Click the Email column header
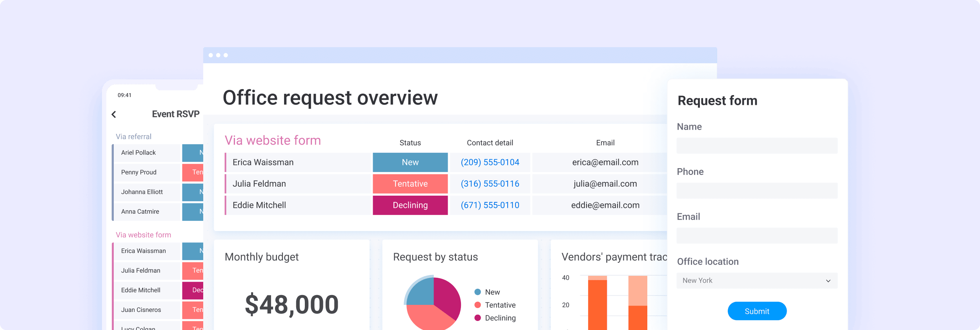The height and width of the screenshot is (330, 980). coord(605,143)
